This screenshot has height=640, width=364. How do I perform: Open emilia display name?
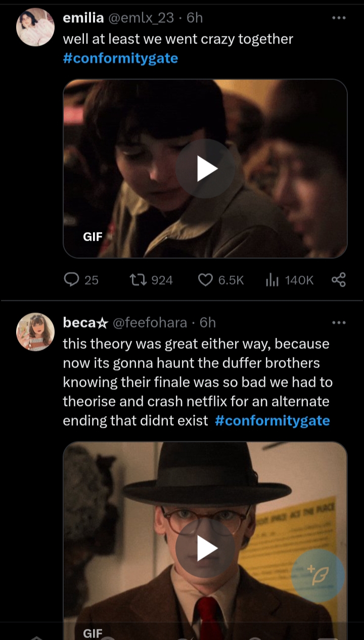coord(83,18)
